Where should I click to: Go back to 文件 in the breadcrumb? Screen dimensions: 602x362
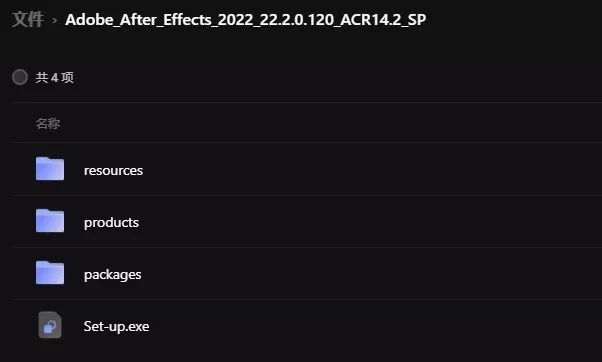[x=28, y=19]
